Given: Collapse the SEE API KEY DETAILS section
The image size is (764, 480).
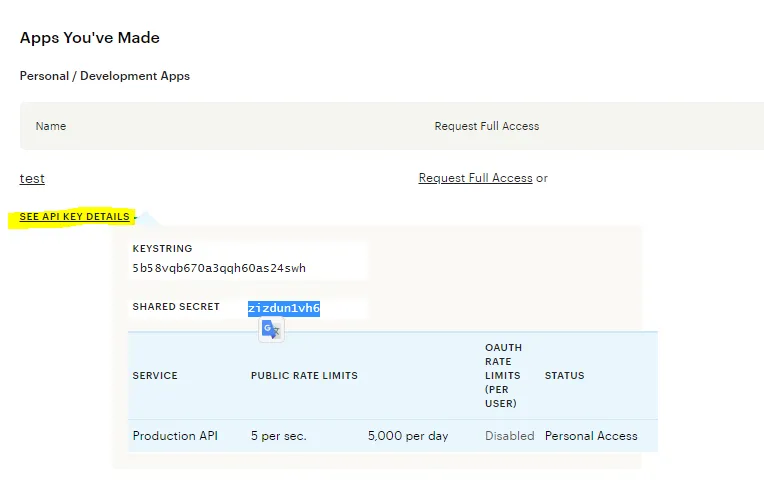Looking at the screenshot, I should 74,217.
